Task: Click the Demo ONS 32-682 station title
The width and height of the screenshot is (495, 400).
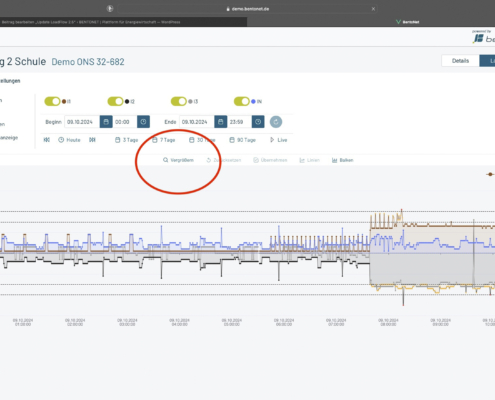Action: coord(88,62)
